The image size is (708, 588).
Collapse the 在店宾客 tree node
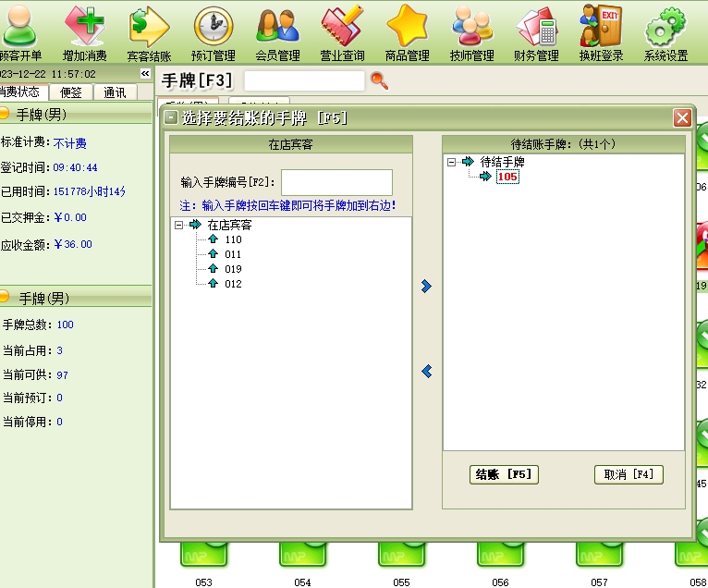pos(178,225)
